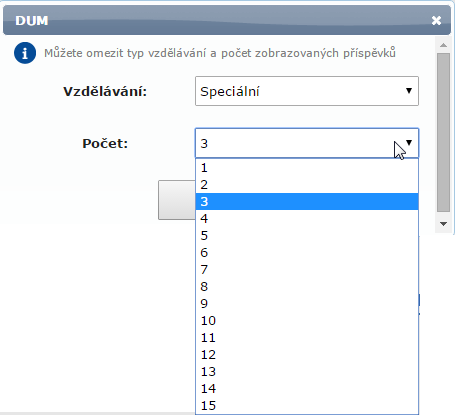Pick 12 from the Počet list
Screen dimensions: 455x415
(307, 355)
